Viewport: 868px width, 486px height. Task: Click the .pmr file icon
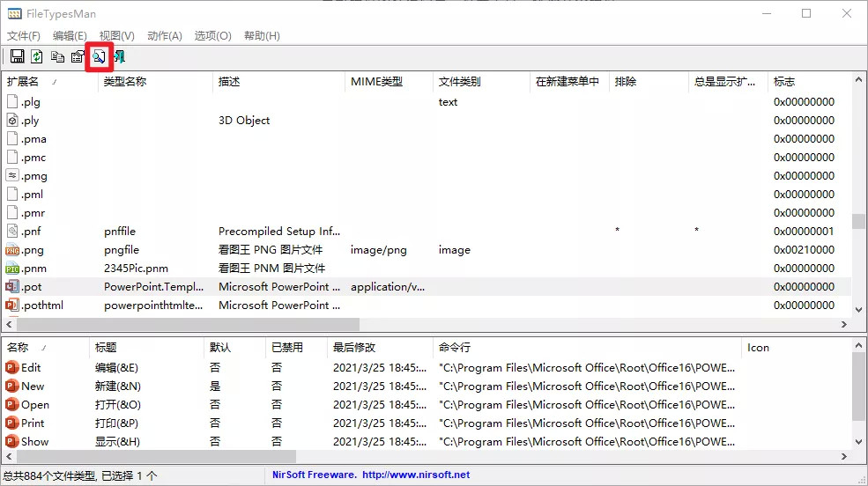pyautogui.click(x=12, y=213)
